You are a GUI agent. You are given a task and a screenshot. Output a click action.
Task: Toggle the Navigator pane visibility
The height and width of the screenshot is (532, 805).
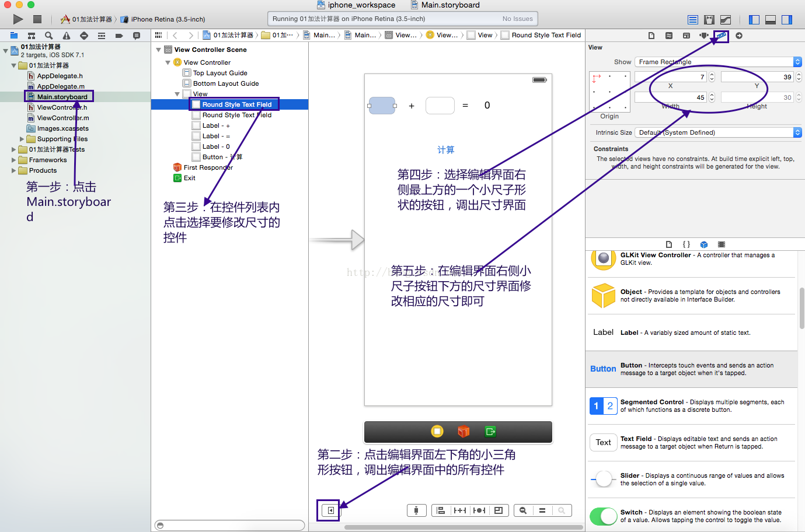click(x=754, y=19)
